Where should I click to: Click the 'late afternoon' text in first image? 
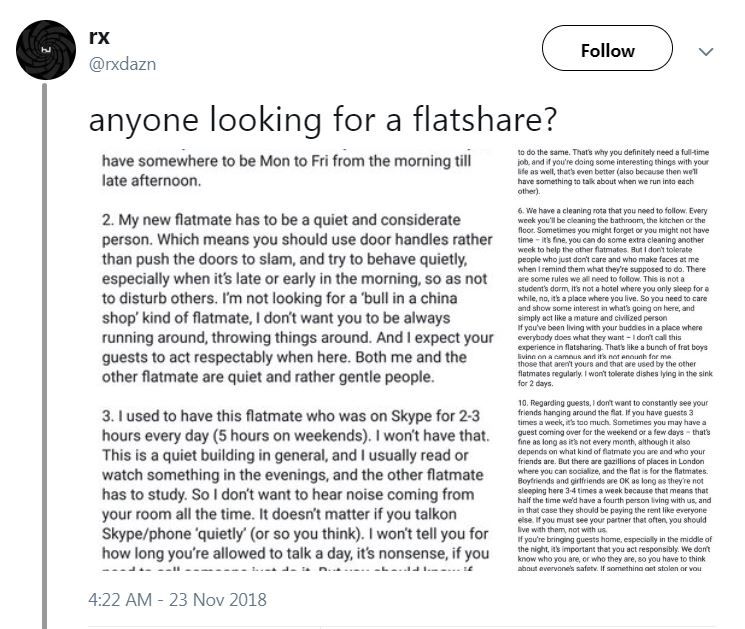coord(151,181)
